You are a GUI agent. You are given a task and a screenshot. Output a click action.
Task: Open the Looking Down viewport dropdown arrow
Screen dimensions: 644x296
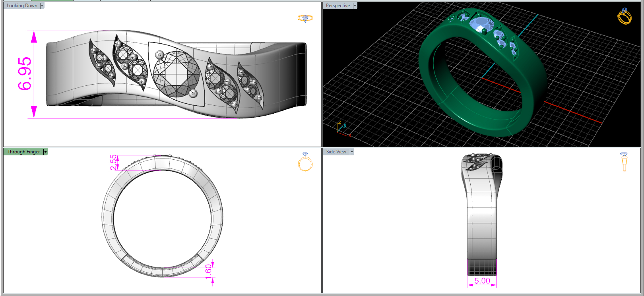coord(42,6)
